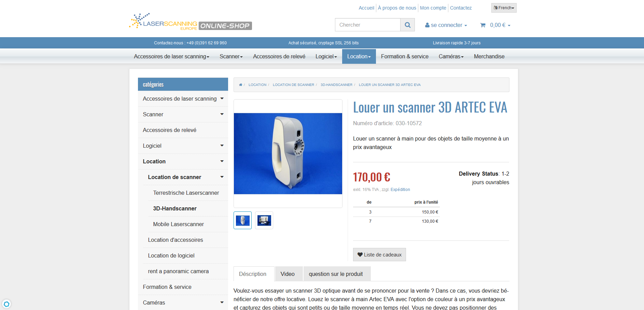
Task: Click the Accueil top link
Action: click(366, 8)
